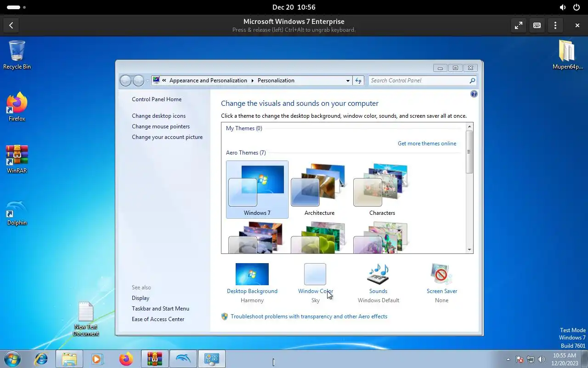Screen dimensions: 588x368
Task: Select the New Text Document file
Action: [x=86, y=319]
